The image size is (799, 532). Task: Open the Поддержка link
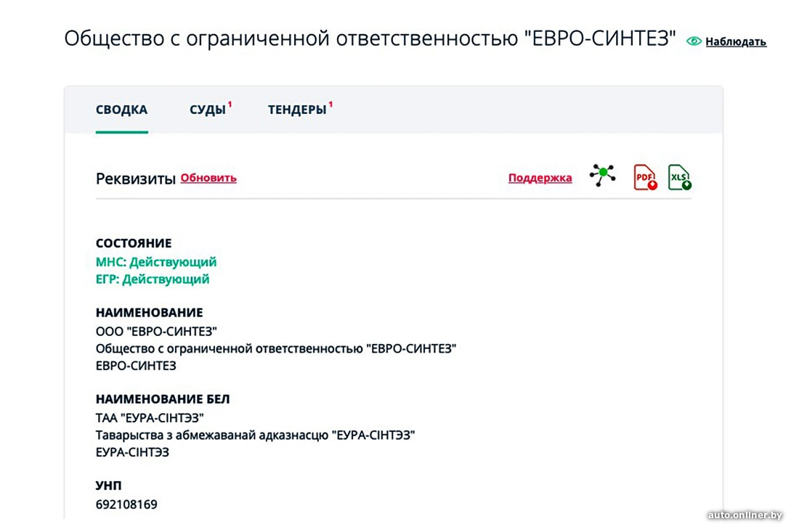point(540,178)
